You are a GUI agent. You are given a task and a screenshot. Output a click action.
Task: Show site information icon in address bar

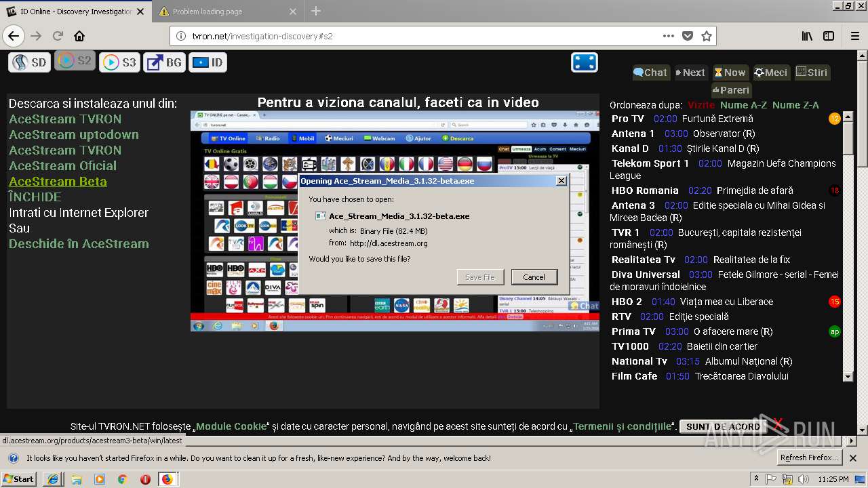[x=181, y=36]
